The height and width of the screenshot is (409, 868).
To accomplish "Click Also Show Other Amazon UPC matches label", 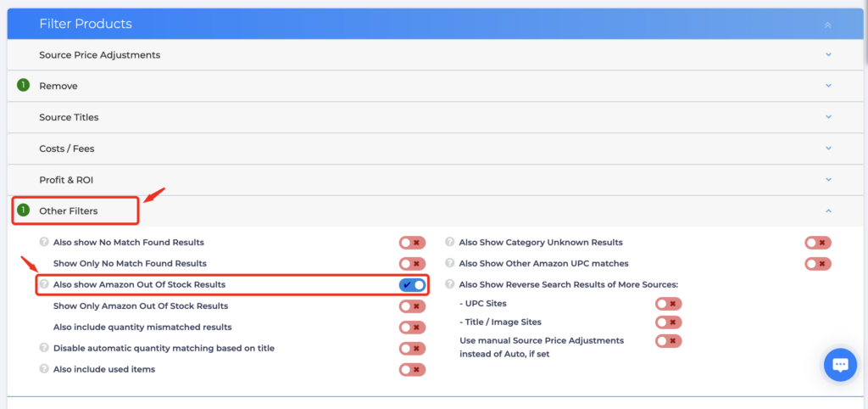I will click(543, 263).
